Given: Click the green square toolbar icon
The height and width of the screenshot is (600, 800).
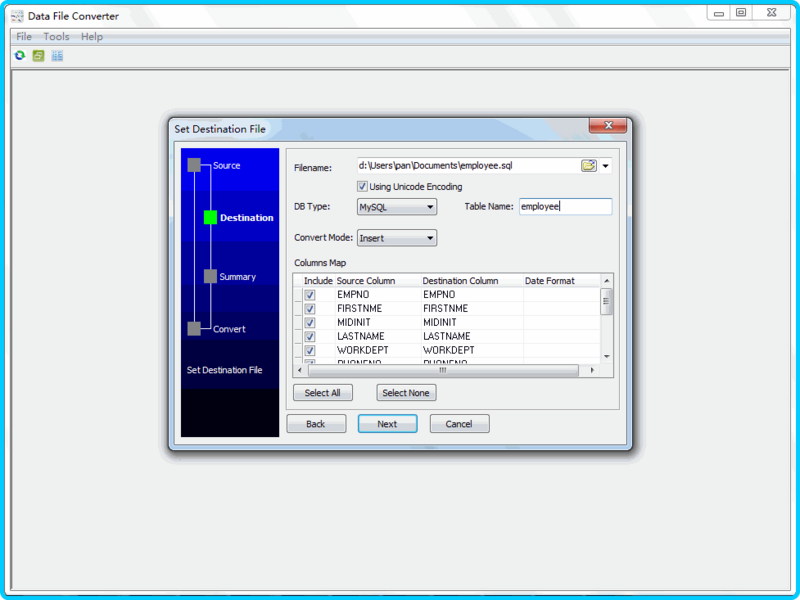Looking at the screenshot, I should [38, 56].
